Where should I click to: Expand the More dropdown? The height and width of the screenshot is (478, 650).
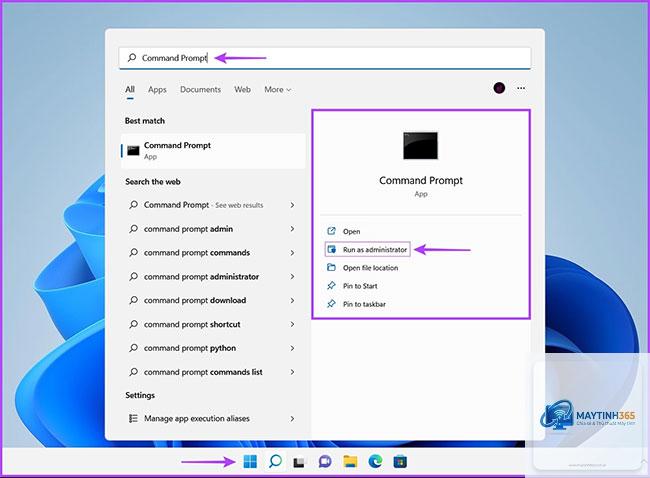click(x=278, y=89)
